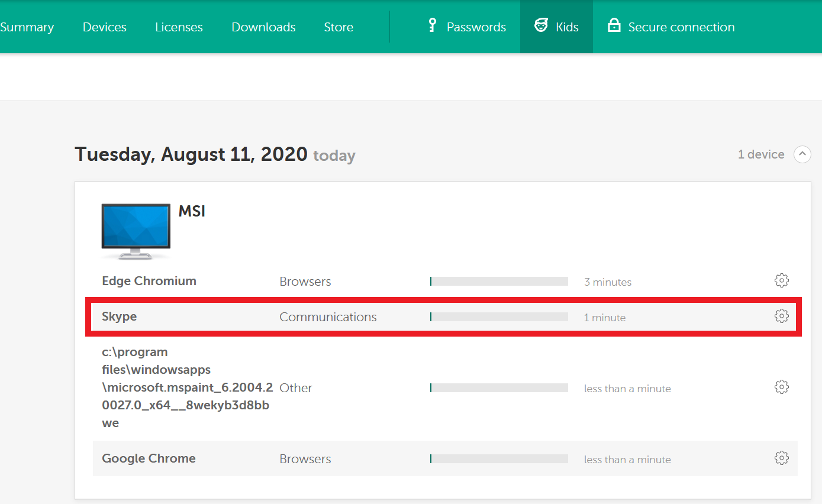Click the mspaint usage time bar
This screenshot has width=822, height=504.
[499, 388]
